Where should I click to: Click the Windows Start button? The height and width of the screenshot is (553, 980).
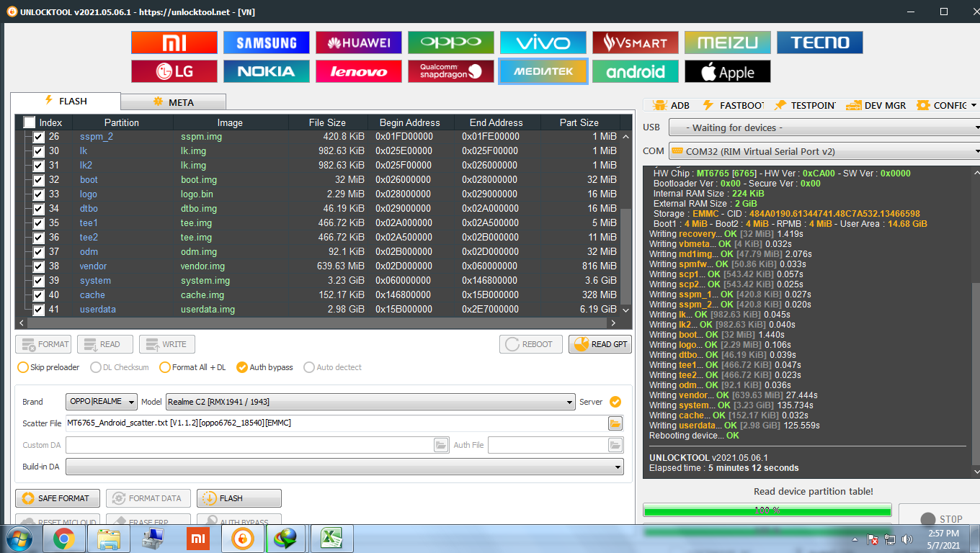click(19, 539)
